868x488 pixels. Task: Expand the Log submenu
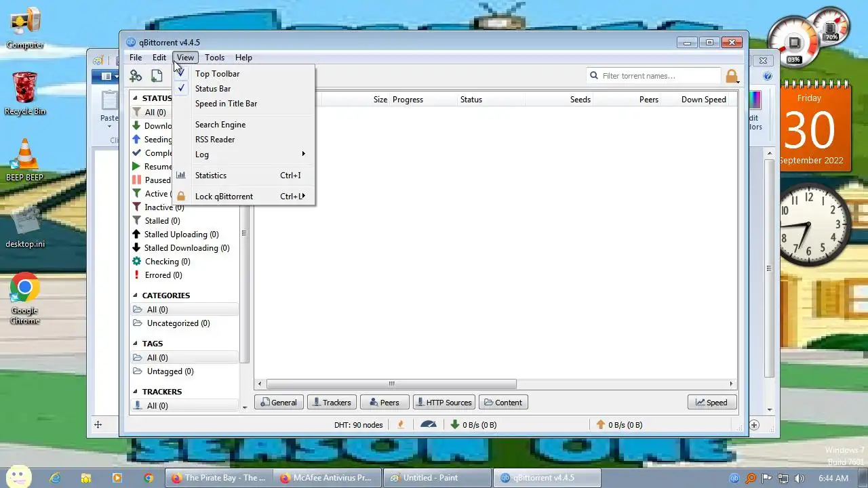(x=243, y=154)
